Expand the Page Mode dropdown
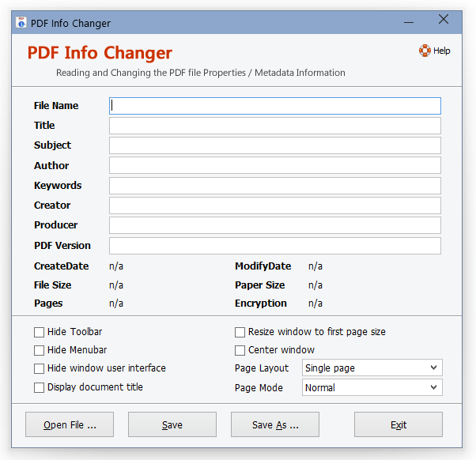The image size is (476, 460). point(372,388)
